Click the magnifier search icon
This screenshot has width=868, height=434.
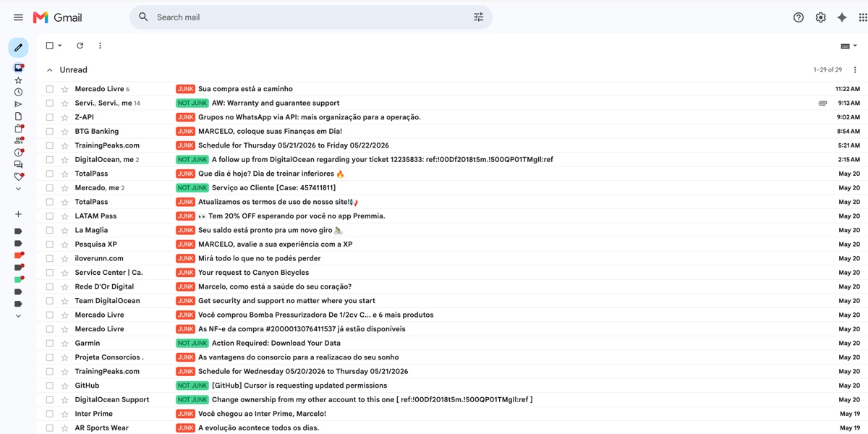(x=143, y=17)
